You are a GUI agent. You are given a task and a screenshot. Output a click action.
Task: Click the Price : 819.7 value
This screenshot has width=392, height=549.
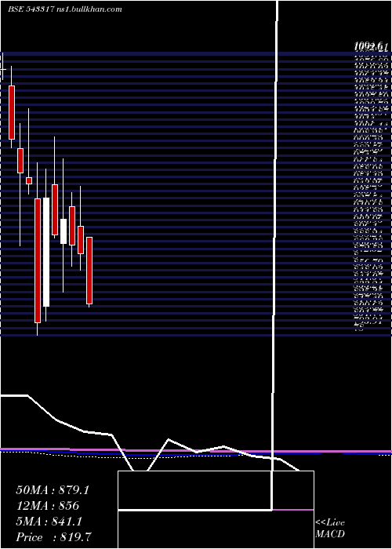(x=54, y=537)
